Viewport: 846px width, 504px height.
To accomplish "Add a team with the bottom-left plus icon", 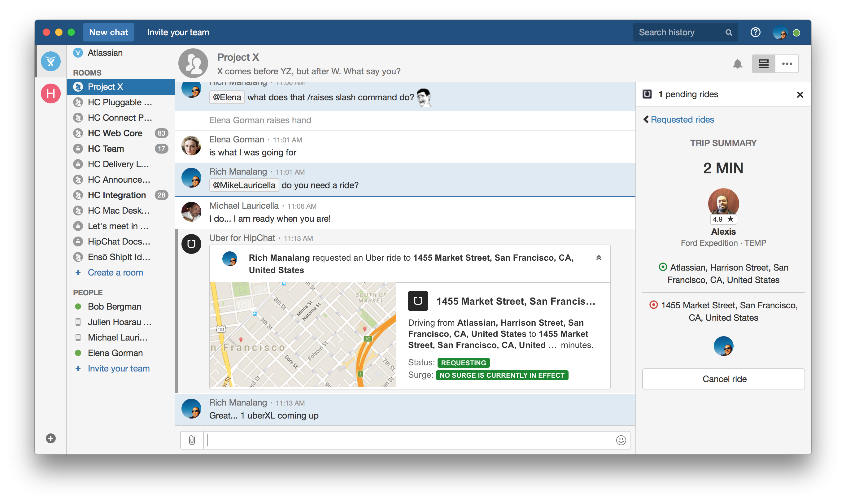I will tap(50, 438).
